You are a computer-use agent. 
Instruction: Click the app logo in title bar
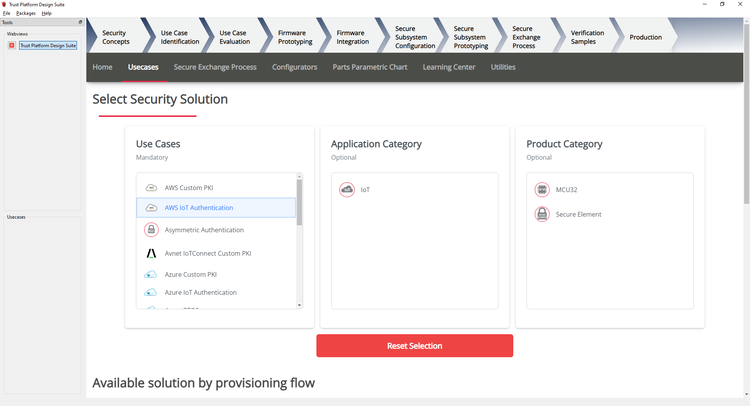(x=5, y=4)
